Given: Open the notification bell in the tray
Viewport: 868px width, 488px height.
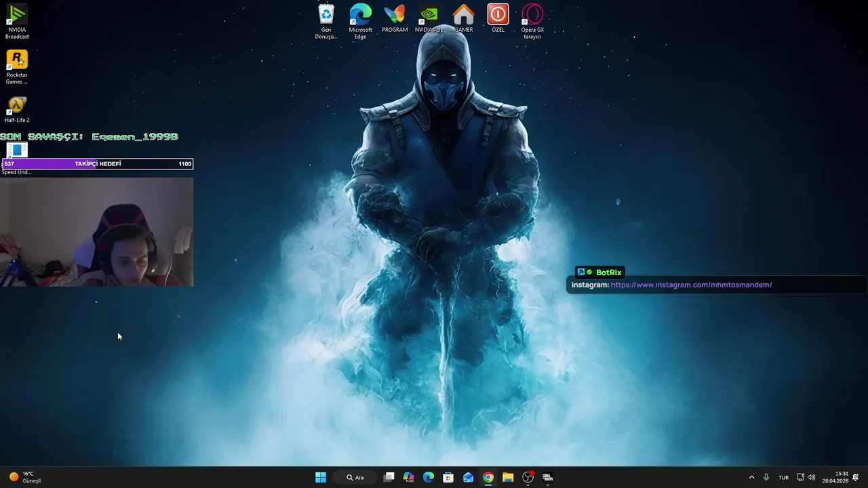Looking at the screenshot, I should (856, 477).
